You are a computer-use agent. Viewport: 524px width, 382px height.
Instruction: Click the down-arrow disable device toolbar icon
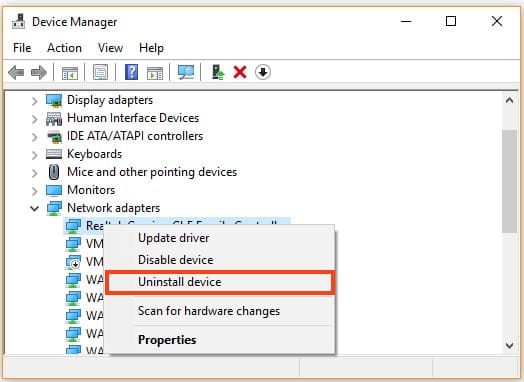point(263,72)
